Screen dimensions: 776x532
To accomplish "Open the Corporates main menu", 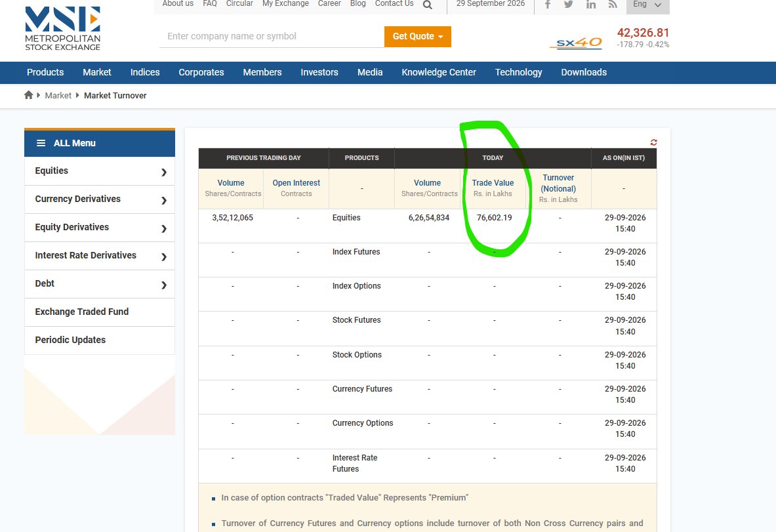I will pyautogui.click(x=201, y=72).
